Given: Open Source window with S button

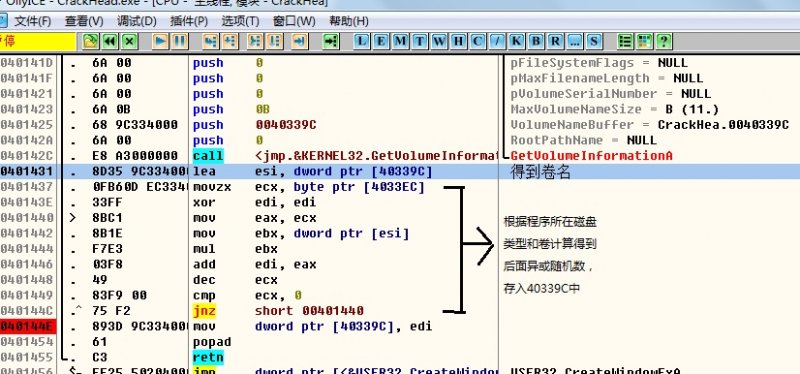Looking at the screenshot, I should click(x=593, y=41).
